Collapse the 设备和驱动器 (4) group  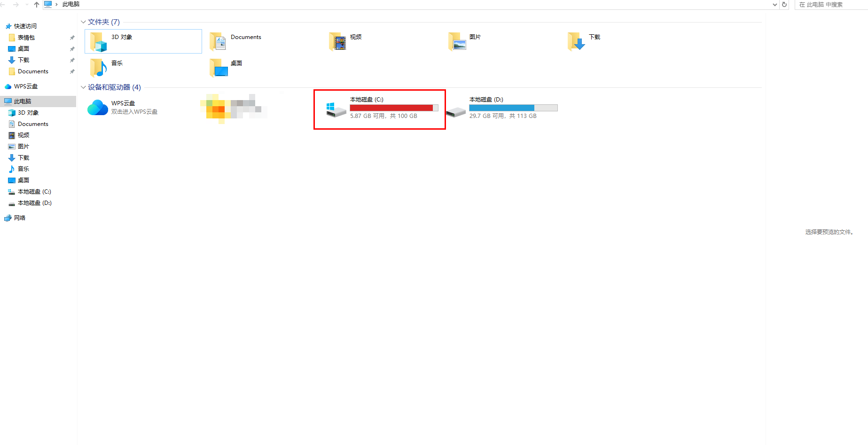click(x=83, y=87)
